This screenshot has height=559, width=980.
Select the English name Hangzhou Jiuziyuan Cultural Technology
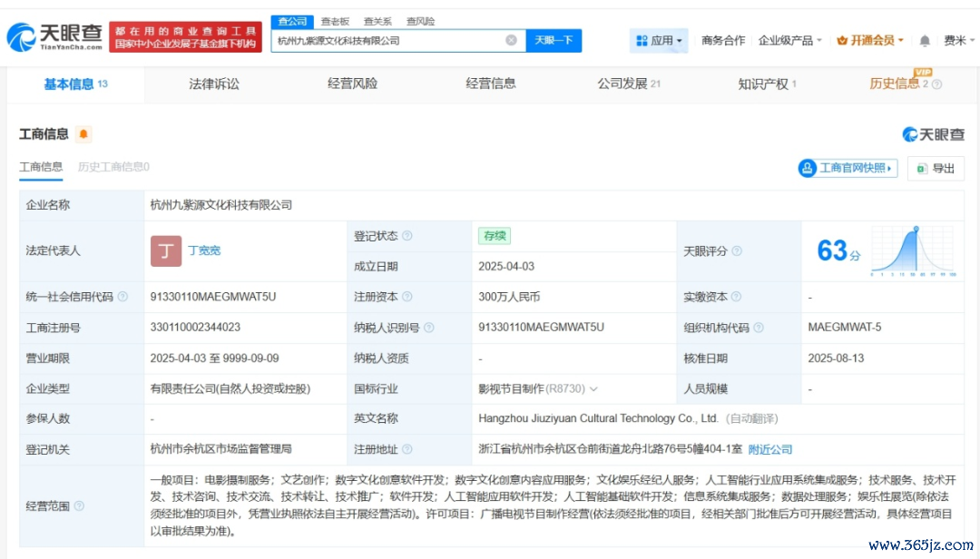click(x=598, y=418)
